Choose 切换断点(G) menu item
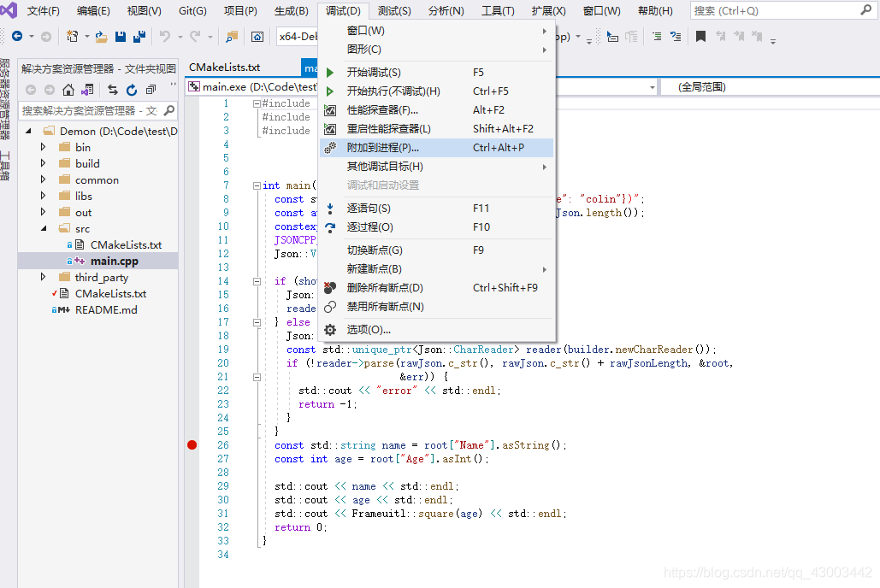 (437, 250)
